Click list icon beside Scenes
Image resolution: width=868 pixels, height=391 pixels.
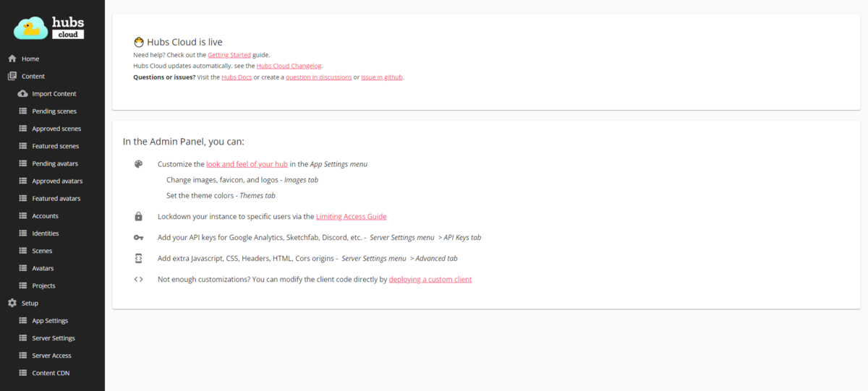[22, 251]
